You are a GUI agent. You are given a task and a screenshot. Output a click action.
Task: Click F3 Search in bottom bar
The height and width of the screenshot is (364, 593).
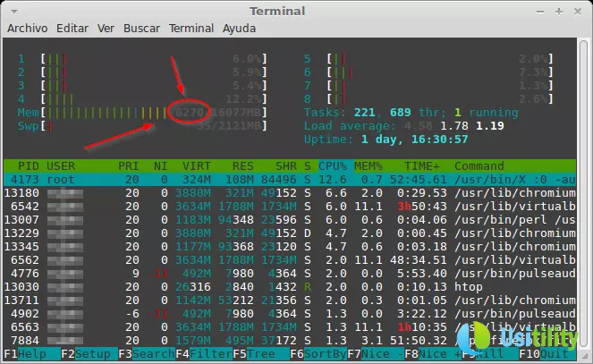141,355
